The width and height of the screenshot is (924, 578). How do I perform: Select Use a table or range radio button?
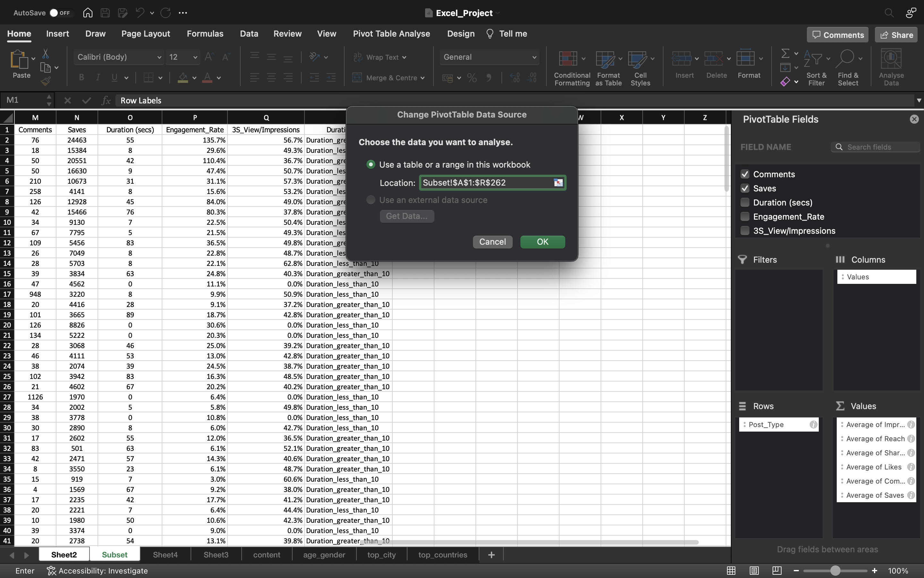tap(370, 164)
